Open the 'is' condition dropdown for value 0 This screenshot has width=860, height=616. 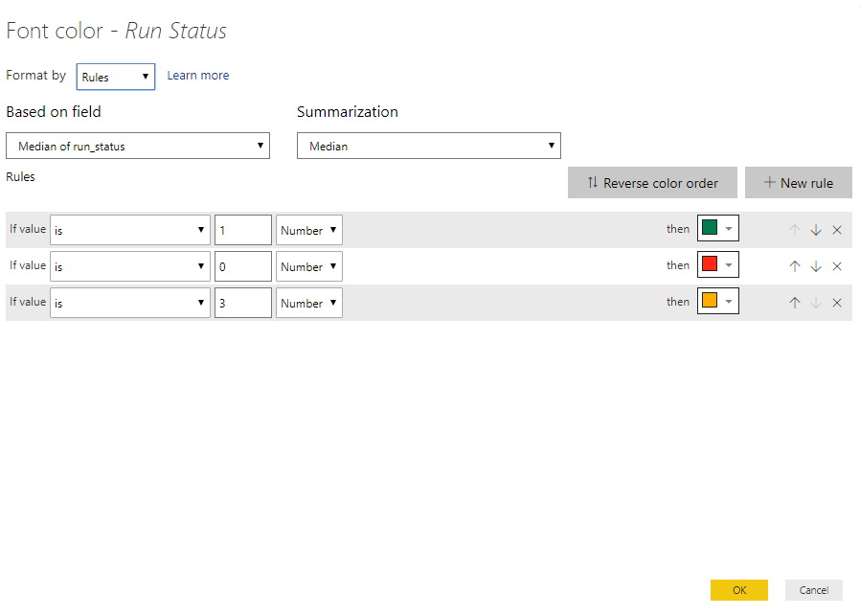130,266
